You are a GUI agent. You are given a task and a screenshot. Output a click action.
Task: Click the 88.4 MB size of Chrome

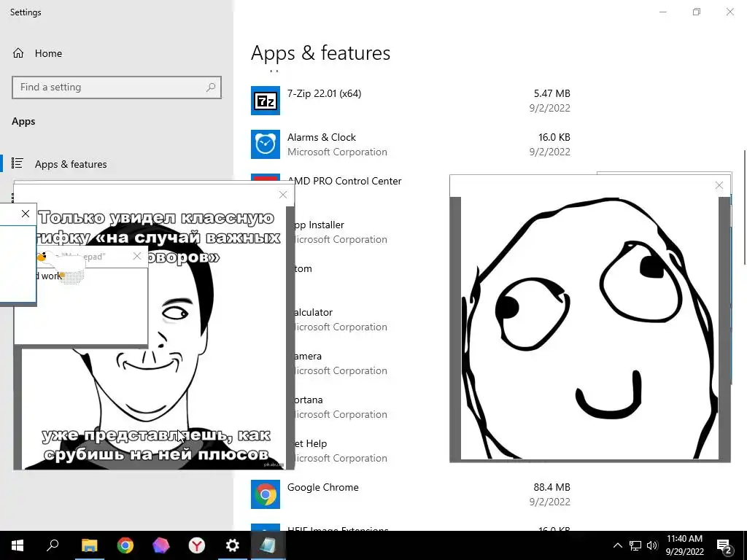tap(551, 487)
